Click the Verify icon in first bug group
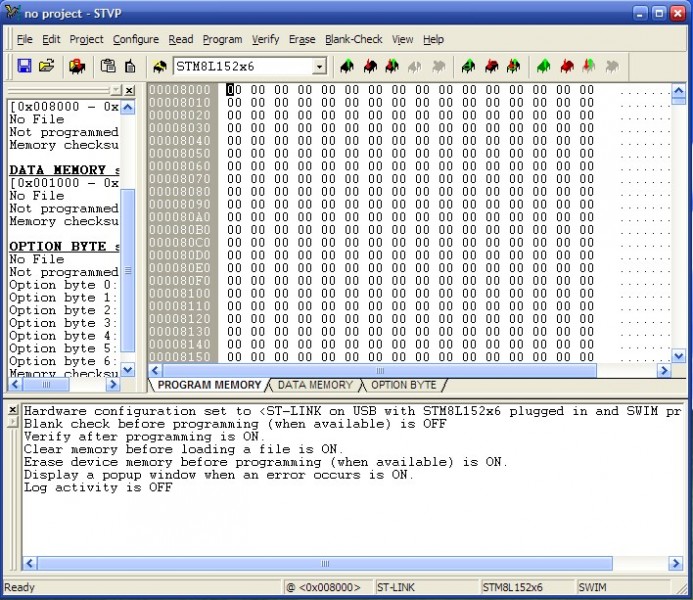 (392, 66)
